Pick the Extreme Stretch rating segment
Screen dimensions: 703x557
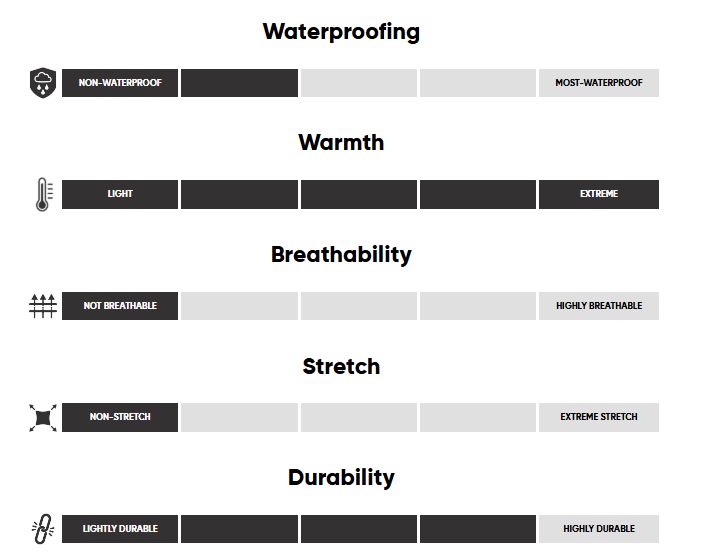coord(598,417)
